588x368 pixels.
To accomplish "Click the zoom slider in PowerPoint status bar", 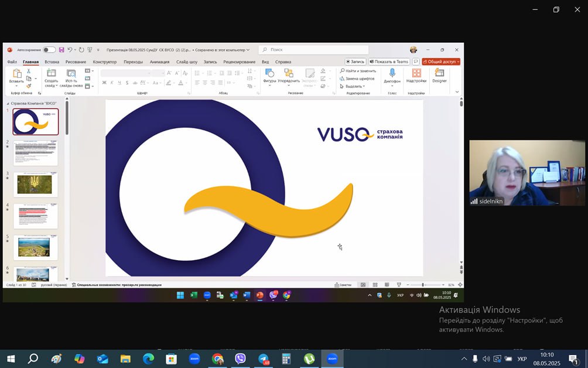I will (425, 285).
